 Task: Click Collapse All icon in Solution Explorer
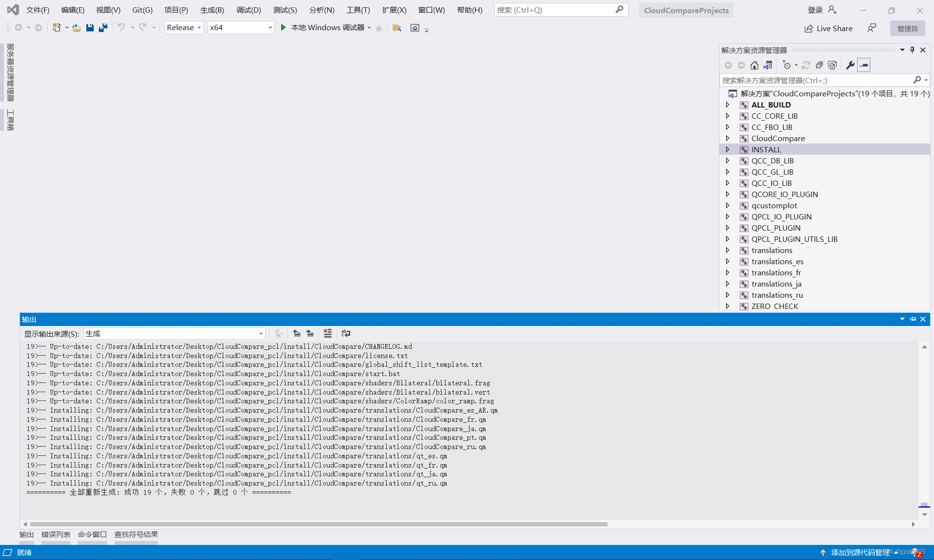coord(819,65)
